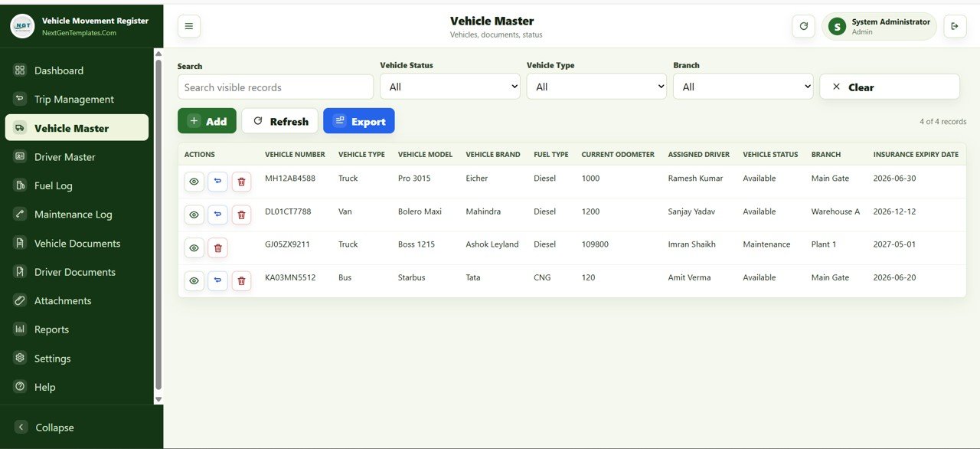The image size is (980, 449).
Task: Click the Maintenance status cell
Action: (x=766, y=244)
